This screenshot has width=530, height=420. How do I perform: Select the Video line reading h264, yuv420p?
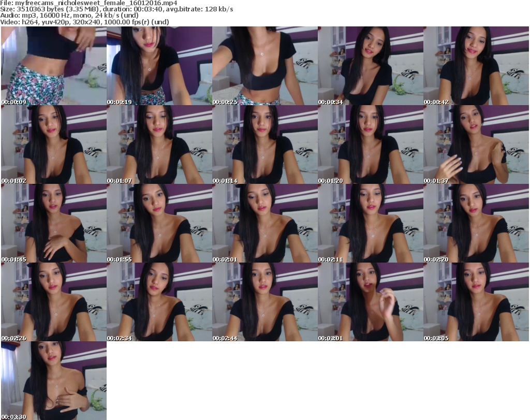84,22
